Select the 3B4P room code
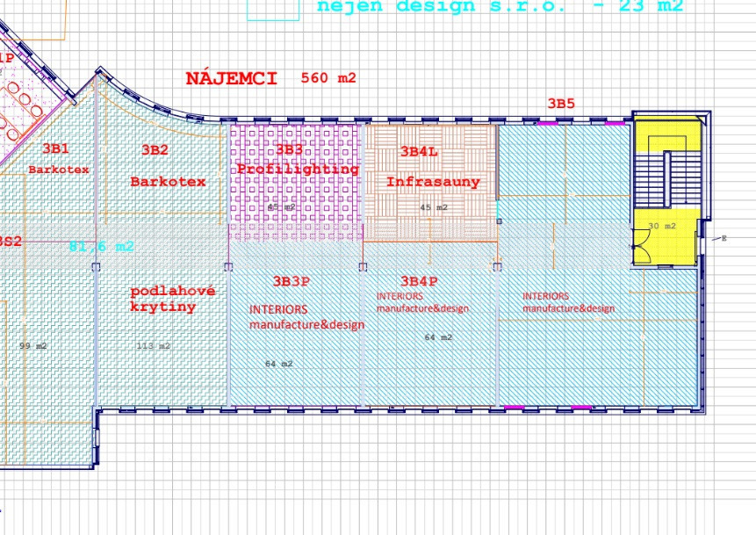Screen dimensions: 756x535 pos(419,281)
